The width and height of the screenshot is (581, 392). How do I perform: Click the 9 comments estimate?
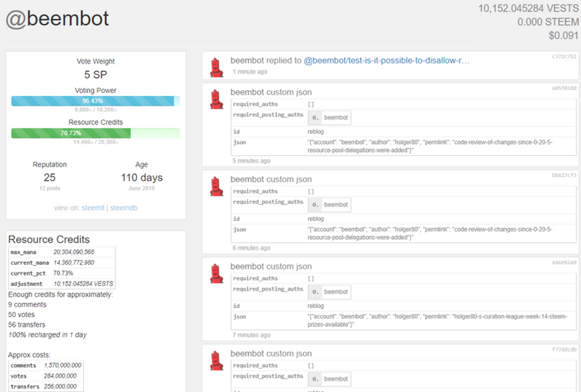coord(27,304)
